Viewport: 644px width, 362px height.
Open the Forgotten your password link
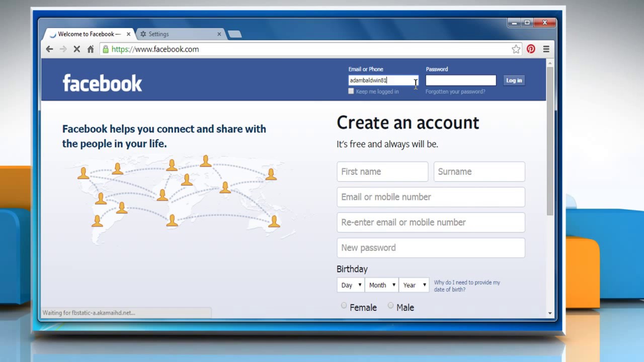coord(455,92)
